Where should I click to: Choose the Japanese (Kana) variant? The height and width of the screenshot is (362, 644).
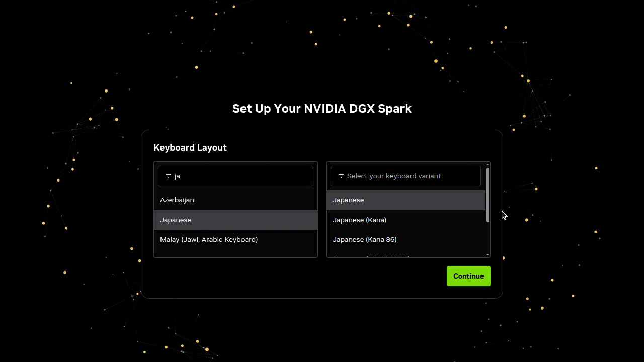pyautogui.click(x=406, y=220)
